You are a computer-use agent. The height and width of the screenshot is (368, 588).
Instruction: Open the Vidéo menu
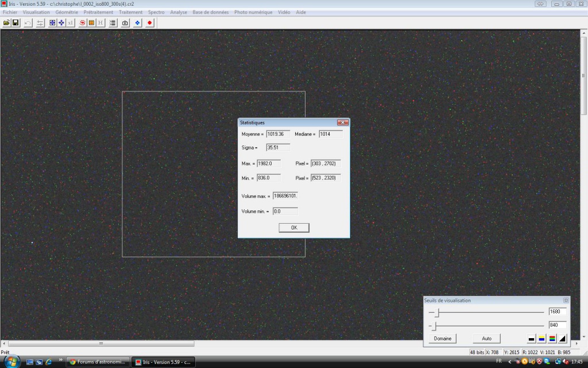coord(284,13)
